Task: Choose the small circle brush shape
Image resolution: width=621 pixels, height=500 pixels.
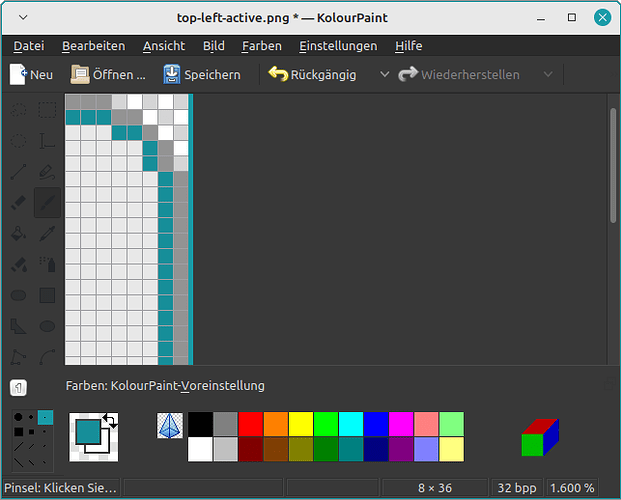Action: [45, 417]
